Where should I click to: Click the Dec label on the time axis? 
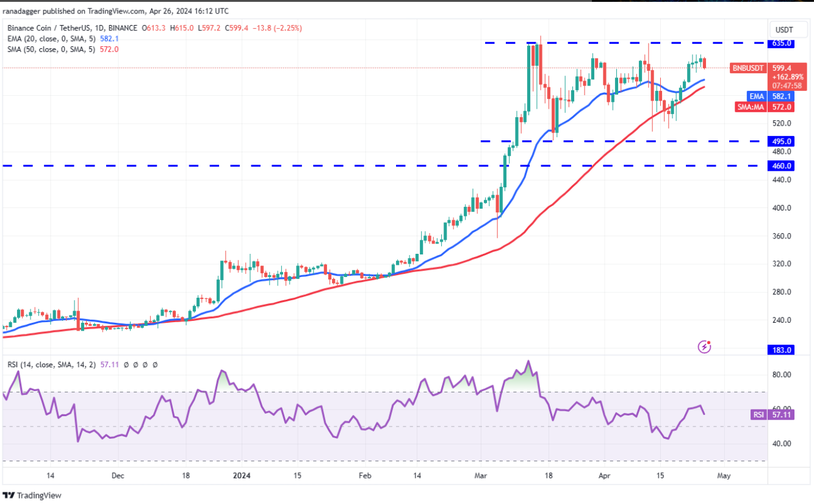118,475
